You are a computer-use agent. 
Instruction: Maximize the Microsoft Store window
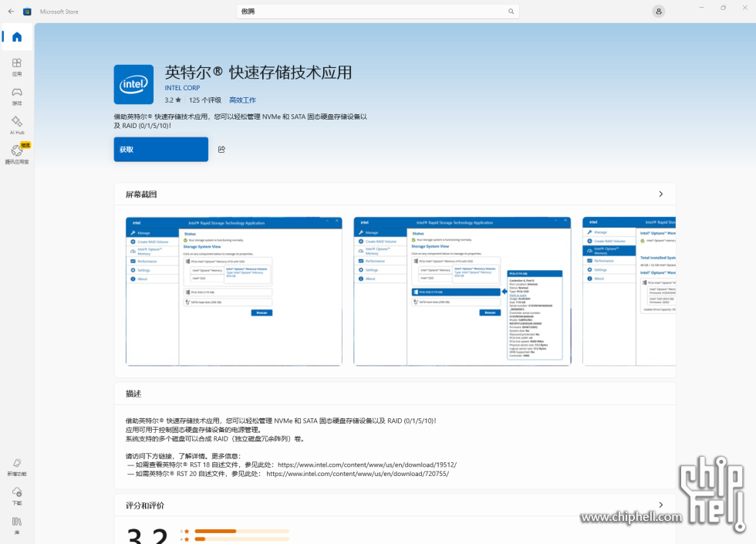[724, 8]
